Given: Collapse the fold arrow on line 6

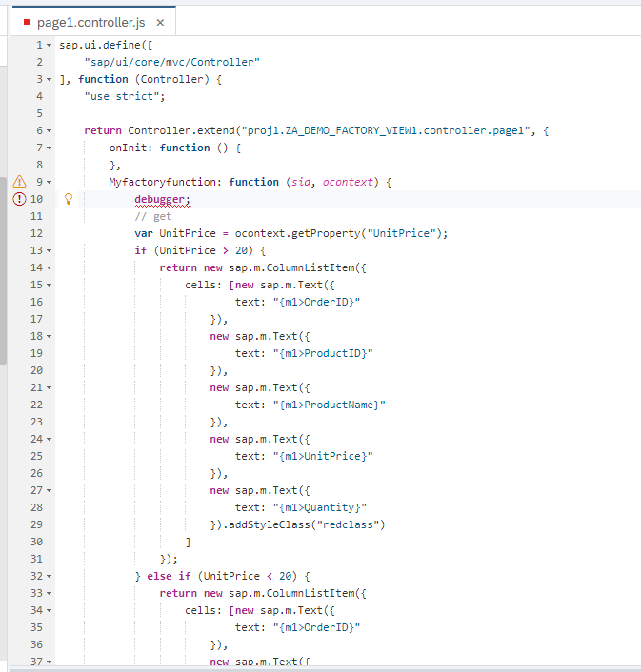Looking at the screenshot, I should (x=49, y=130).
